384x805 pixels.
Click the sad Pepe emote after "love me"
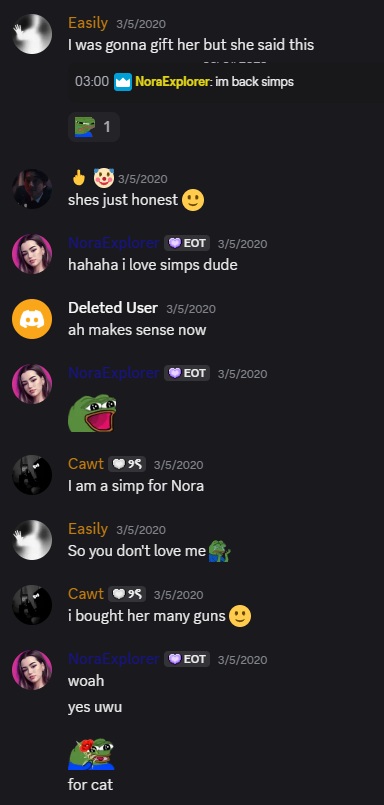pyautogui.click(x=220, y=551)
